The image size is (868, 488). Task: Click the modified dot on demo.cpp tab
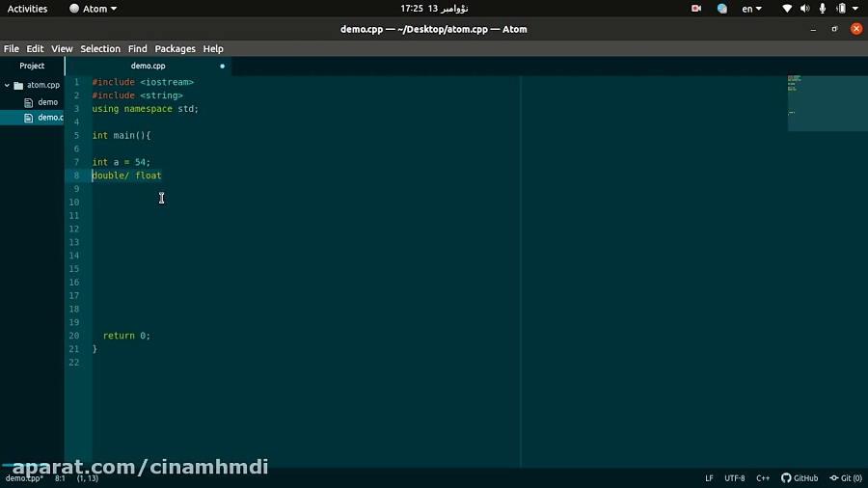point(222,66)
